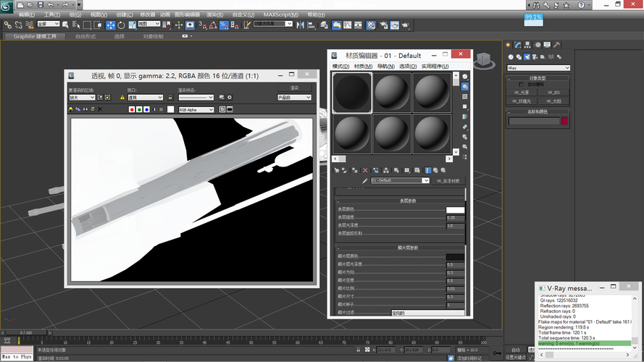Click the Save File icon in quick access toolbar
644x362 pixels.
click(x=40, y=4)
